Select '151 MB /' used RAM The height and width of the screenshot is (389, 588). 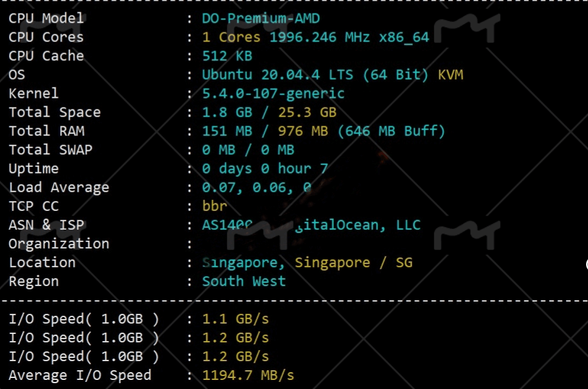click(235, 131)
